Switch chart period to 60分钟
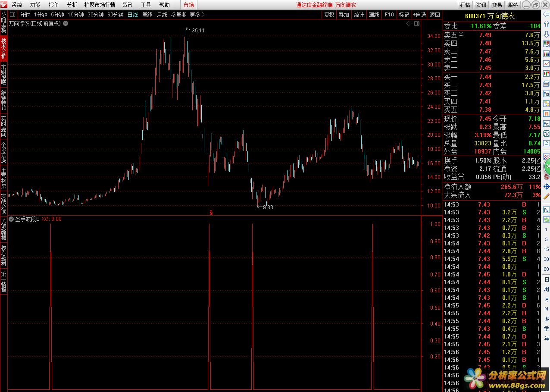The image size is (550, 392). point(116,15)
